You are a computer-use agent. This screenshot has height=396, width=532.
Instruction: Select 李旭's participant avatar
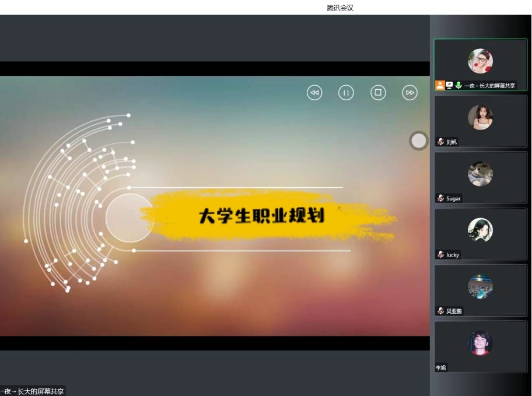point(480,343)
